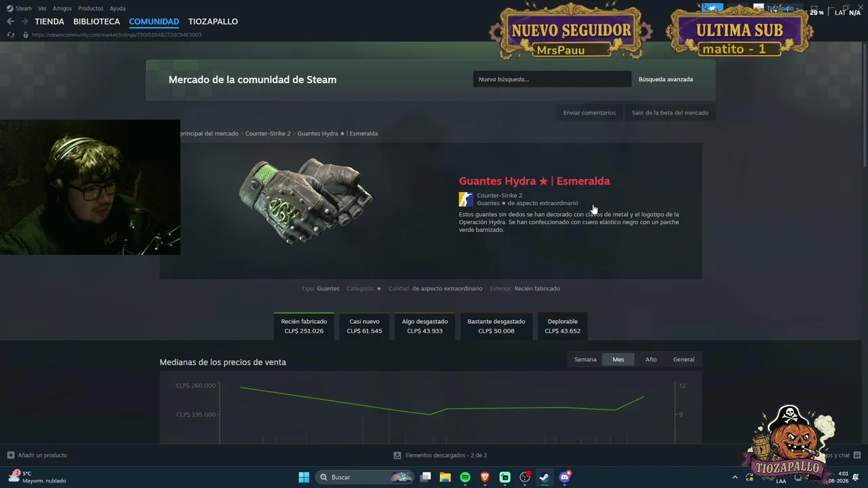Image resolution: width=868 pixels, height=488 pixels.
Task: Click the padlock icon beside the URL
Action: click(x=26, y=35)
